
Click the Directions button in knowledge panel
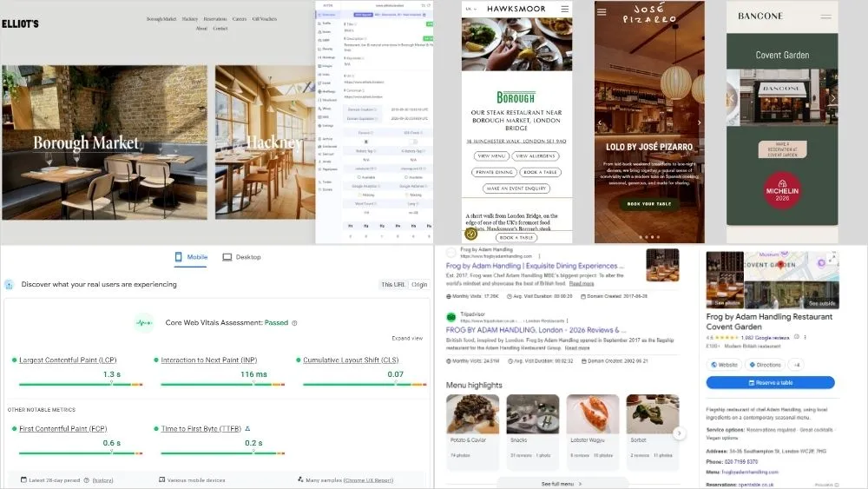coord(765,365)
